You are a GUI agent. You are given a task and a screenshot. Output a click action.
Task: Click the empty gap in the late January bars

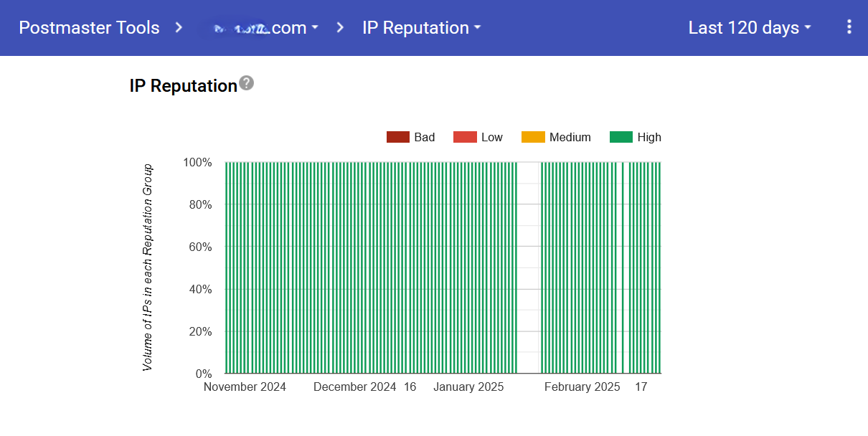[x=529, y=267]
